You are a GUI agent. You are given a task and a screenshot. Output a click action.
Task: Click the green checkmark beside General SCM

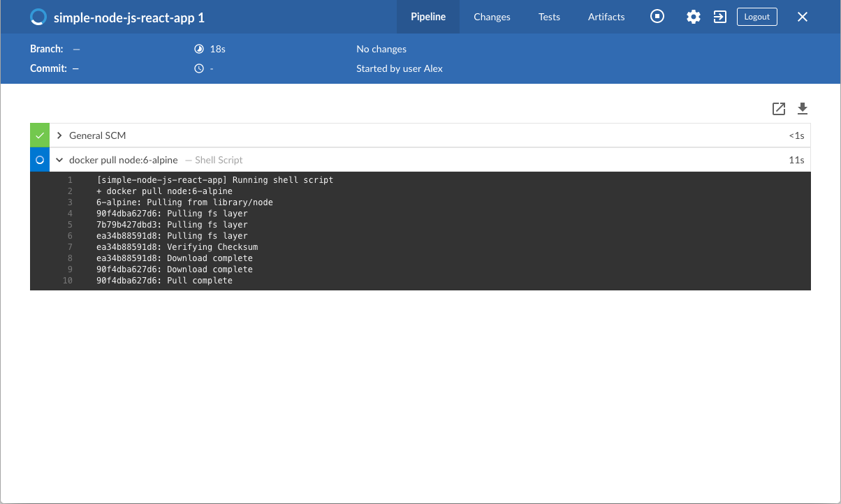tap(40, 135)
